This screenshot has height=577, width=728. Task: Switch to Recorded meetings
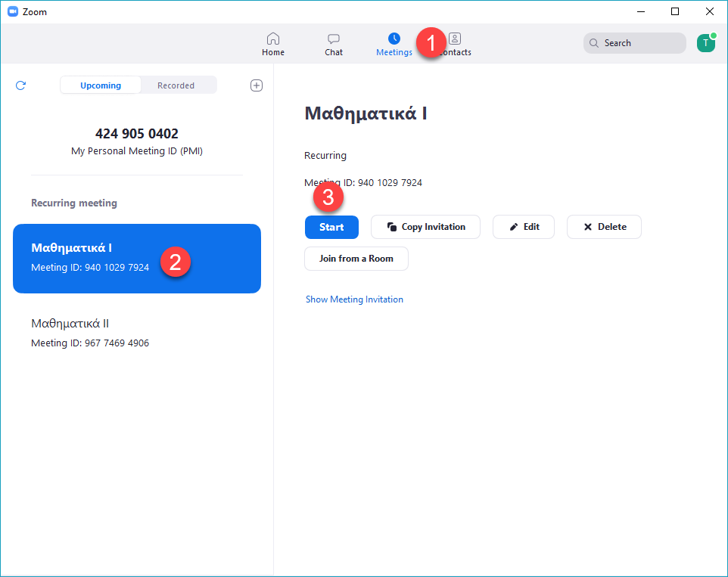click(176, 85)
